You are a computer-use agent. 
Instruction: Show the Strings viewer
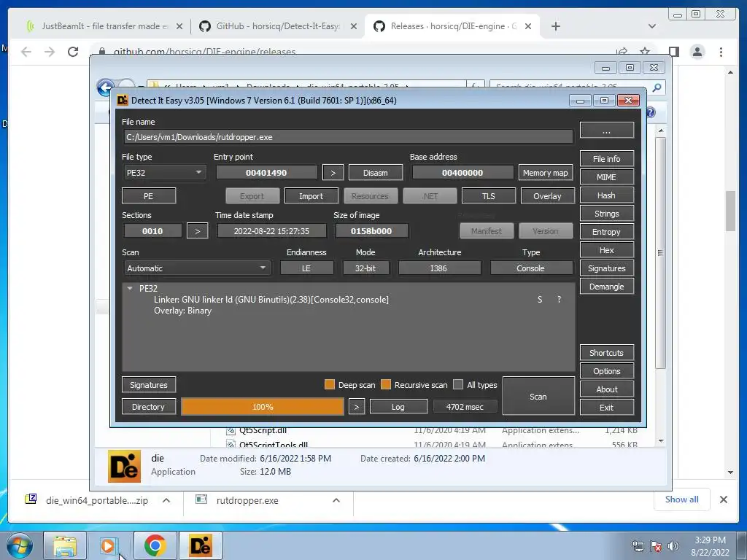(x=606, y=214)
